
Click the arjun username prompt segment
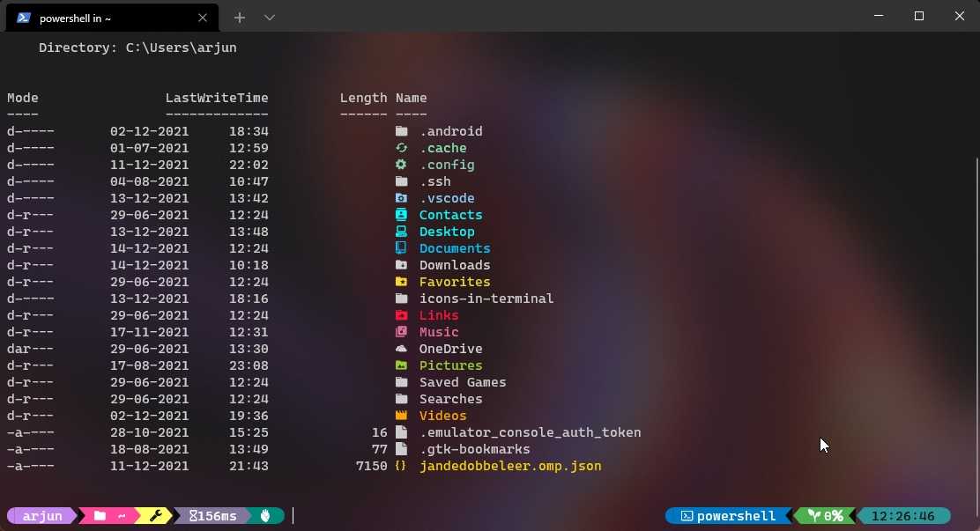tap(42, 515)
